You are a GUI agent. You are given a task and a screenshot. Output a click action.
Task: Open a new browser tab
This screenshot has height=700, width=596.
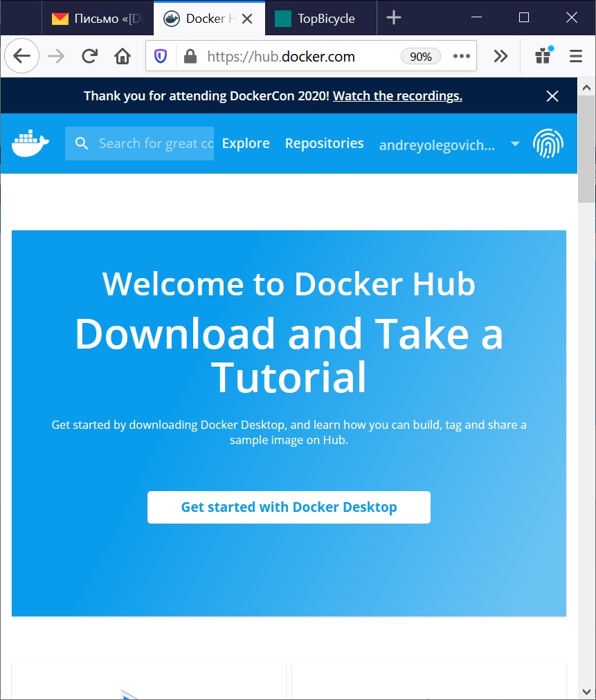pos(394,18)
